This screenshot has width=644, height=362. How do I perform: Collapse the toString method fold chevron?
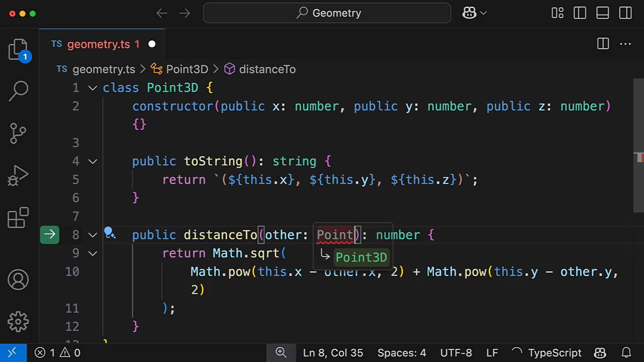(x=93, y=162)
